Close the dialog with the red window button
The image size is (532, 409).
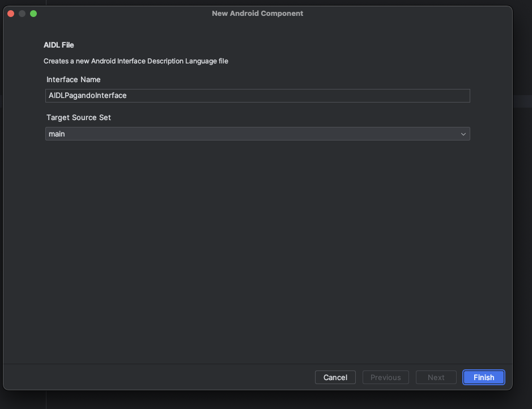coord(11,14)
